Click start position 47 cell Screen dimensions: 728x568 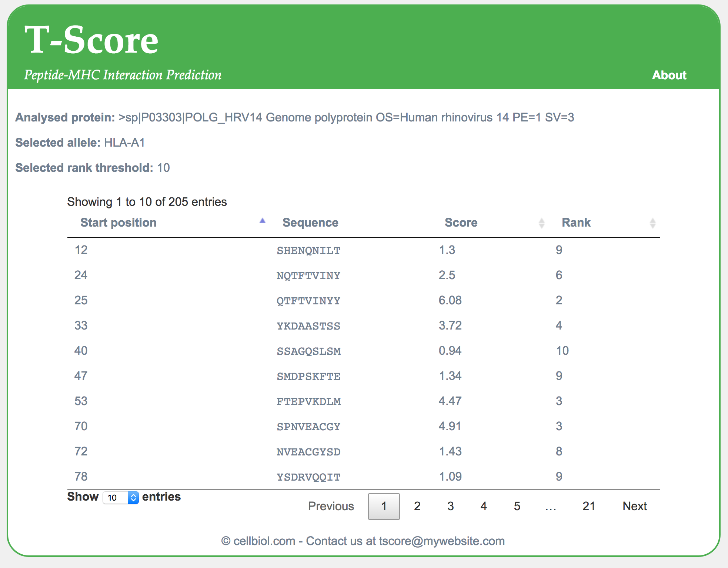(x=81, y=376)
